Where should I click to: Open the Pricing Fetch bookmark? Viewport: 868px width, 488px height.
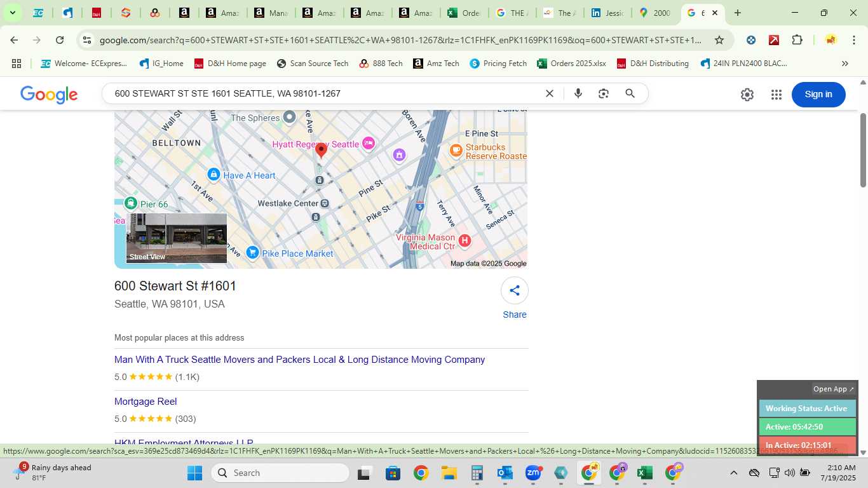point(498,64)
